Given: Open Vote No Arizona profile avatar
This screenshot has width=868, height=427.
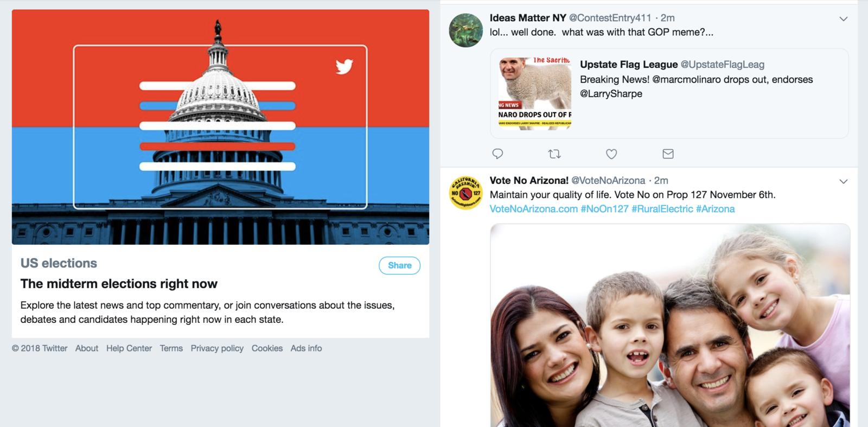Looking at the screenshot, I should pyautogui.click(x=466, y=193).
